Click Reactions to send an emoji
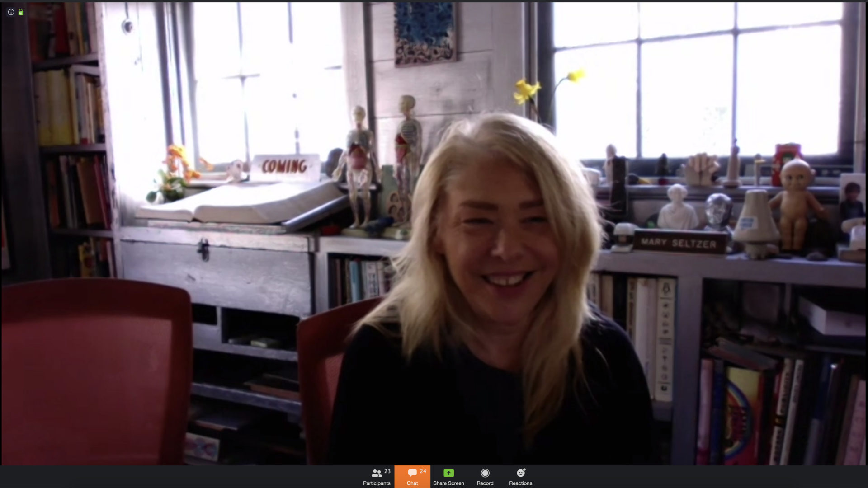 [520, 477]
